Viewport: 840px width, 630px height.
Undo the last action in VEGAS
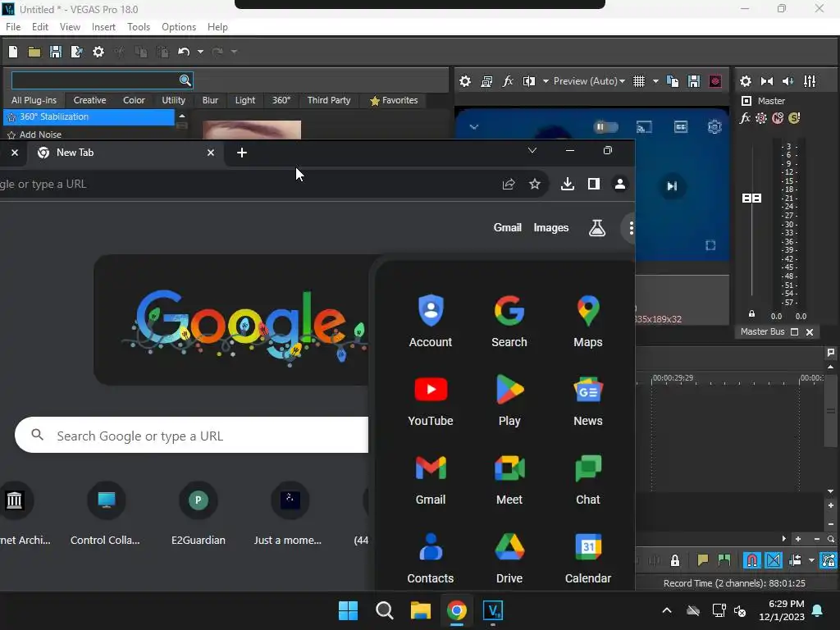(x=184, y=52)
